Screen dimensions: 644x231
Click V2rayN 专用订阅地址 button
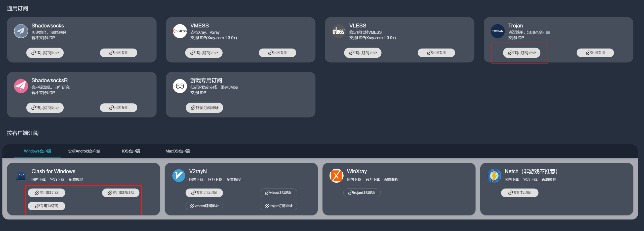[204, 193]
